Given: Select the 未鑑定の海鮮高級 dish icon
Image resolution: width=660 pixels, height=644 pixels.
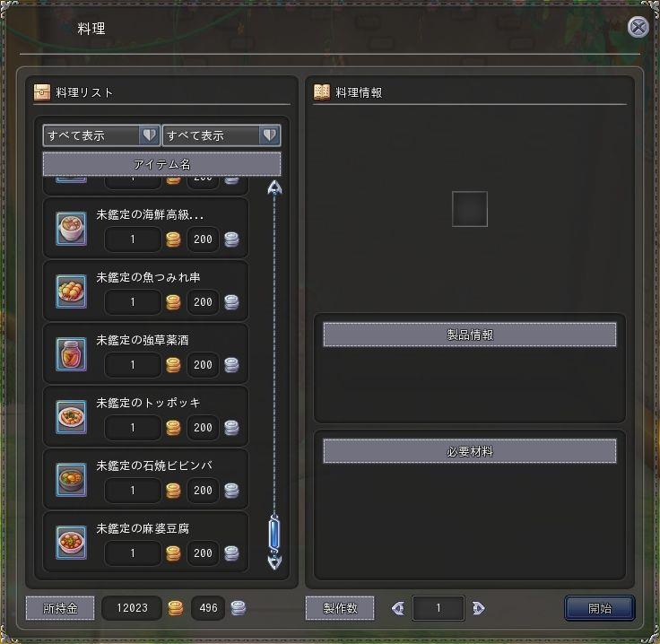Looking at the screenshot, I should pyautogui.click(x=71, y=229).
